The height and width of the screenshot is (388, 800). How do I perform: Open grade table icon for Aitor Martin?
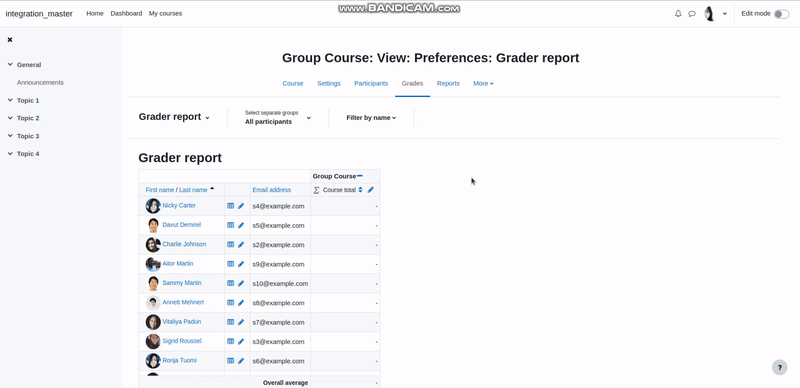coord(230,264)
